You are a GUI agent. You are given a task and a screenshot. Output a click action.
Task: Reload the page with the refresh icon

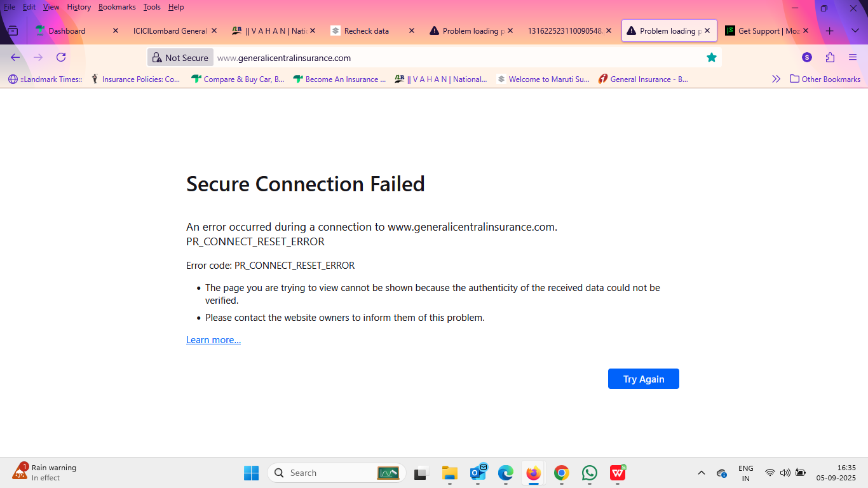click(61, 57)
